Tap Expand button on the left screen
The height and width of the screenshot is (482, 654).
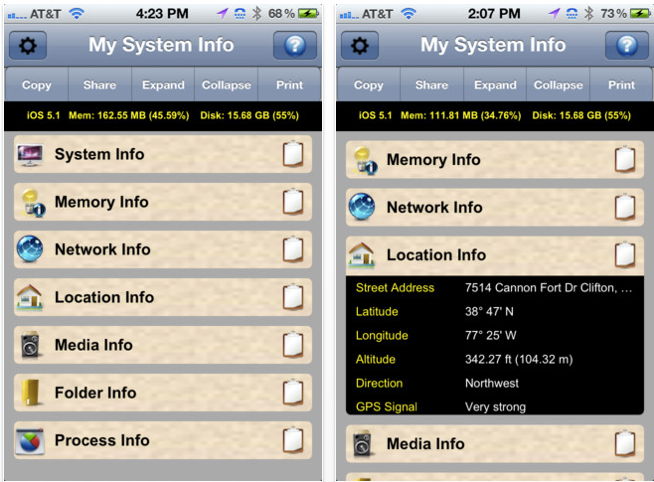click(163, 85)
